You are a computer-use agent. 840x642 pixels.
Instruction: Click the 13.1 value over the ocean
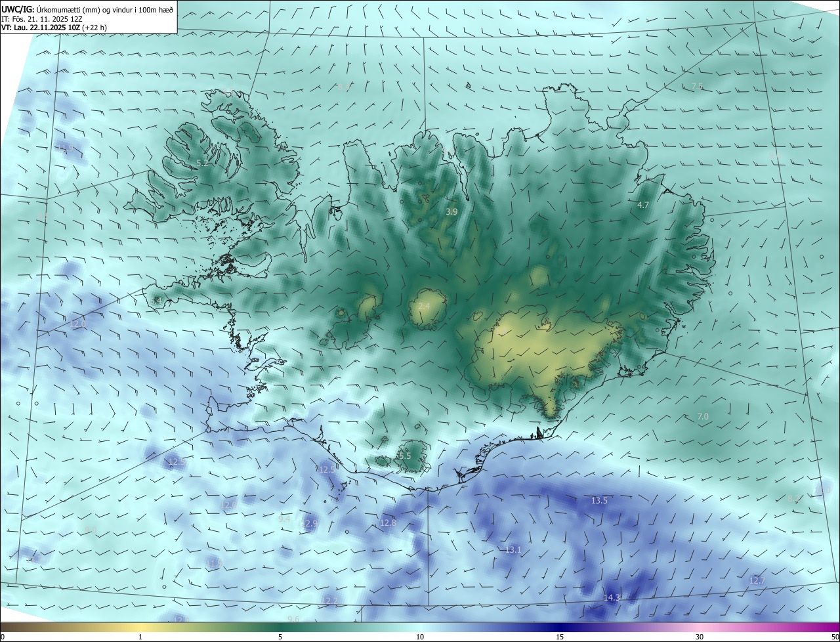coord(513,549)
